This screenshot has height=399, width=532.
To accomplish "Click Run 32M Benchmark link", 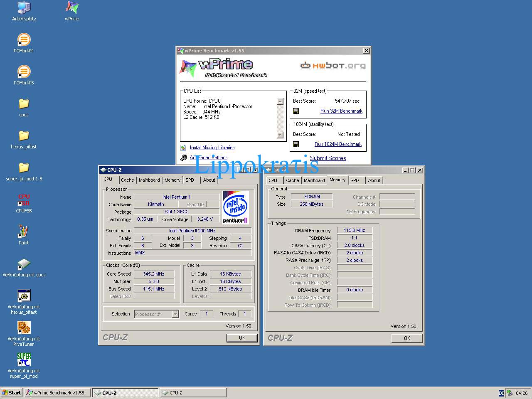I will pyautogui.click(x=341, y=111).
